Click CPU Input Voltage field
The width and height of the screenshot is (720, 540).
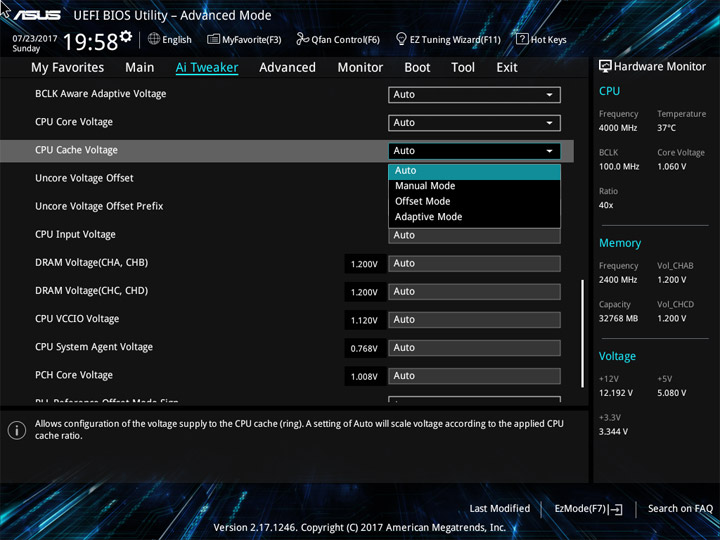point(474,236)
